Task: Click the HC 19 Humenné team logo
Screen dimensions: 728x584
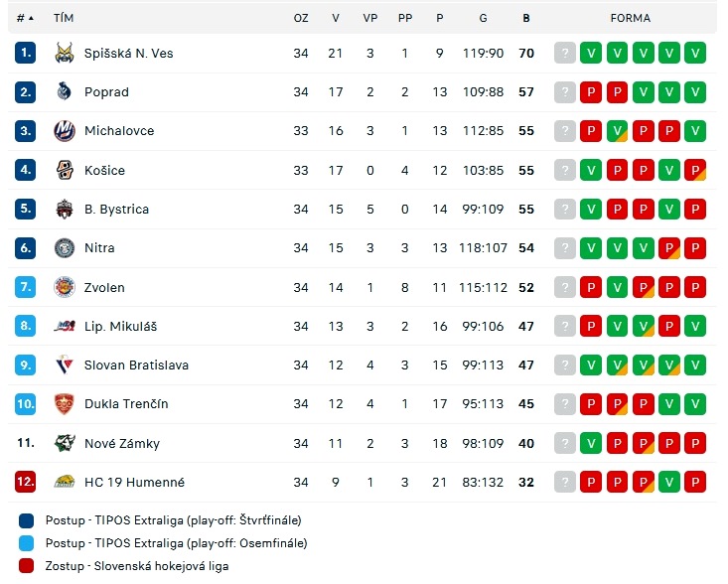Action: point(65,482)
